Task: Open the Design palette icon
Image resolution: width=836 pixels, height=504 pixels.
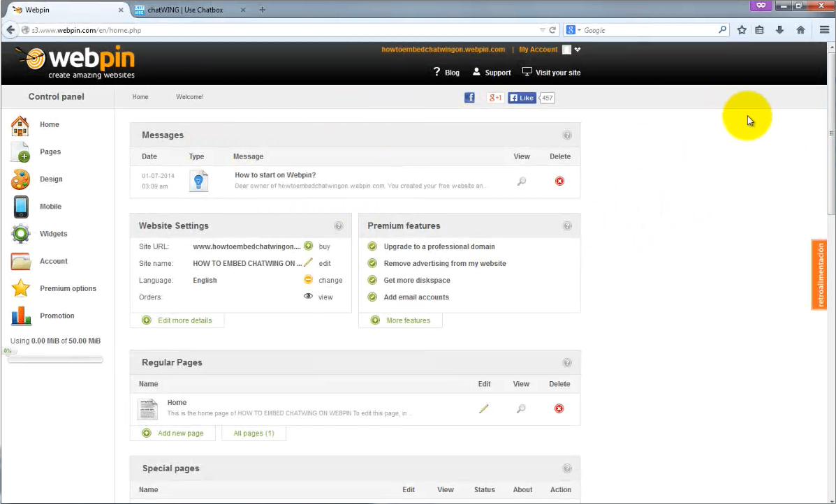Action: 20,179
